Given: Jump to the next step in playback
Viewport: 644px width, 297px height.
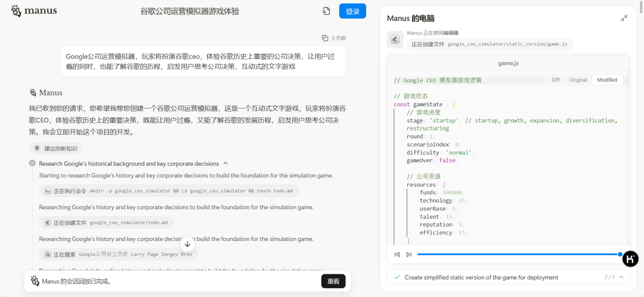Looking at the screenshot, I should (408, 254).
